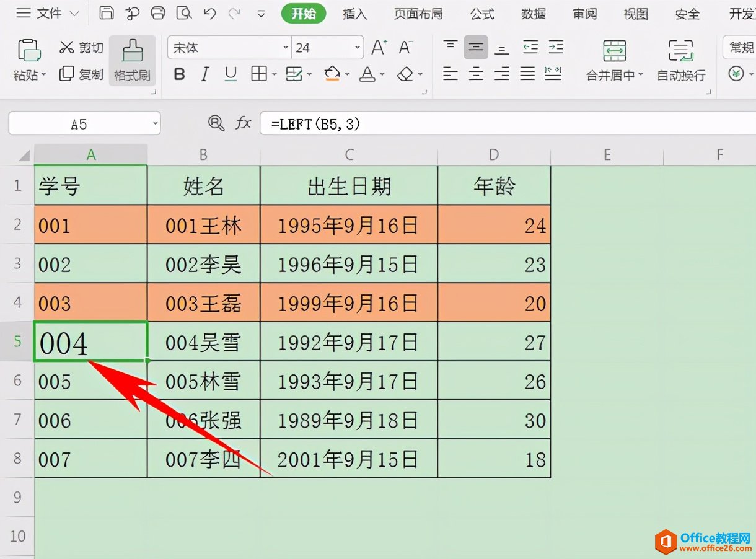This screenshot has width=756, height=559.
Task: Increase font size with A+ icon
Action: click(x=379, y=47)
